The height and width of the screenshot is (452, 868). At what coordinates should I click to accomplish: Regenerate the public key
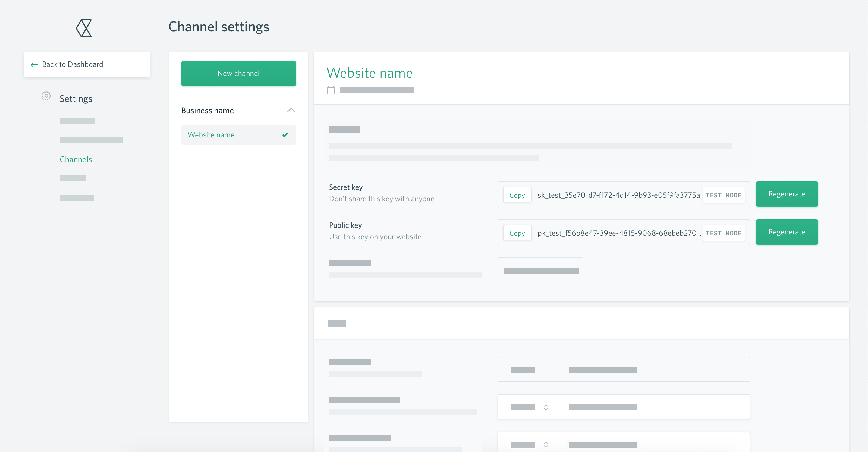pos(787,232)
